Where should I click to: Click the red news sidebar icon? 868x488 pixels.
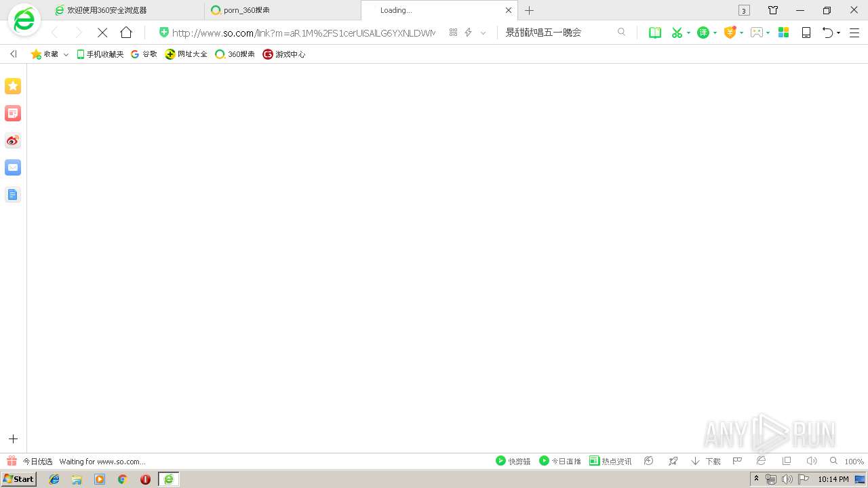point(13,113)
